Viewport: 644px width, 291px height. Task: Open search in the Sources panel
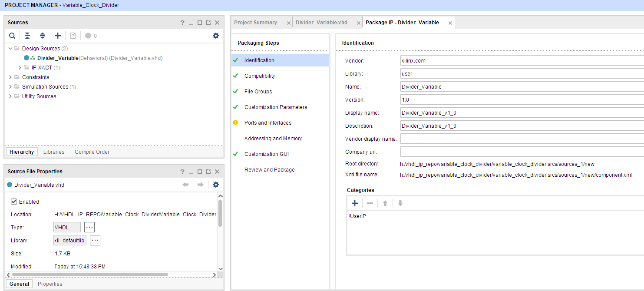(x=12, y=36)
